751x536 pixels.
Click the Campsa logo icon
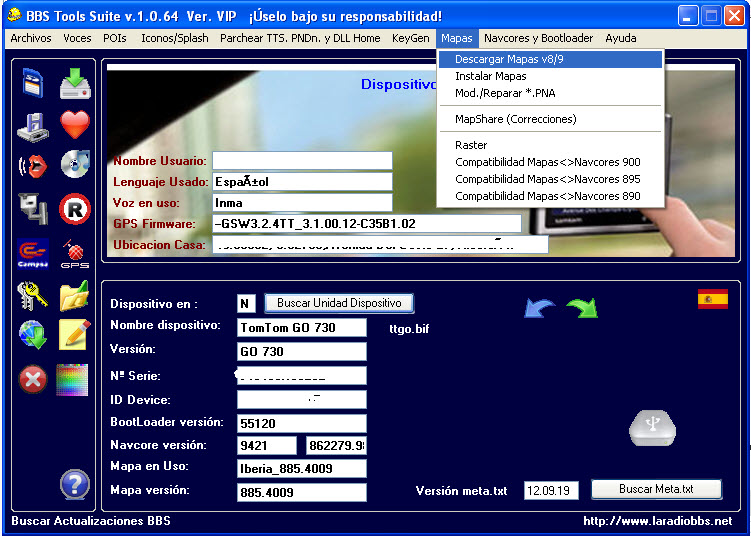33,253
